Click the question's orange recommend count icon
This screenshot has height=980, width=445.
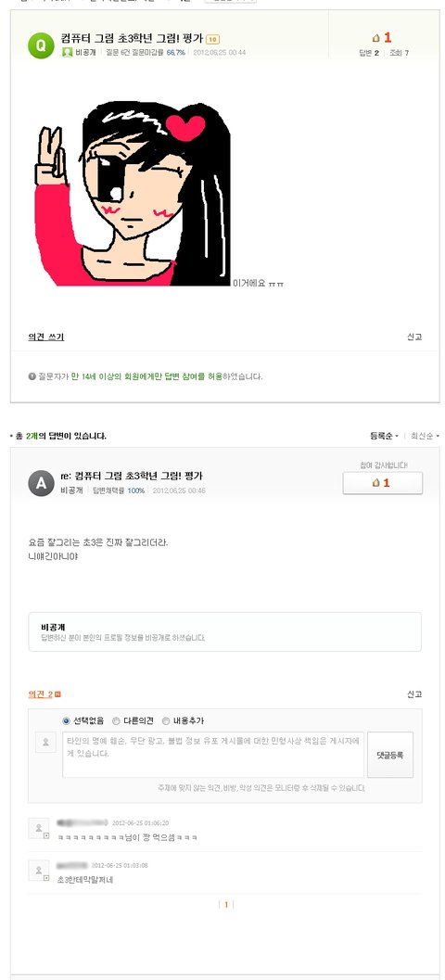tap(376, 38)
